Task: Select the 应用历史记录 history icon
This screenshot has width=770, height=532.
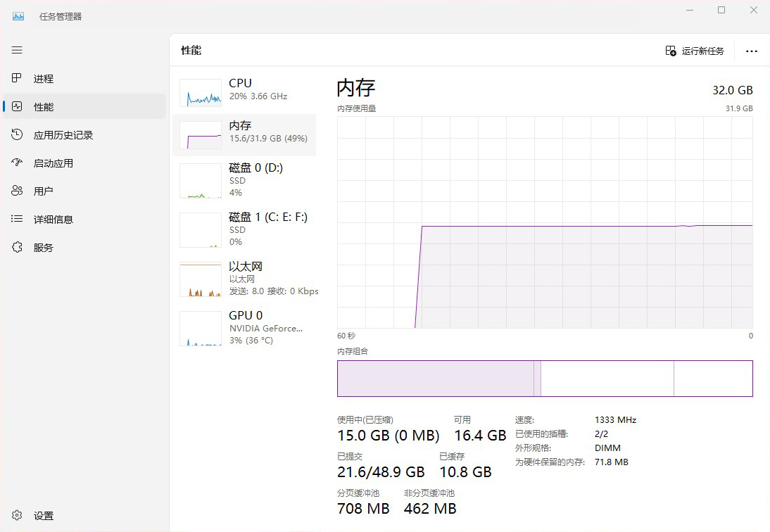Action: (17, 134)
